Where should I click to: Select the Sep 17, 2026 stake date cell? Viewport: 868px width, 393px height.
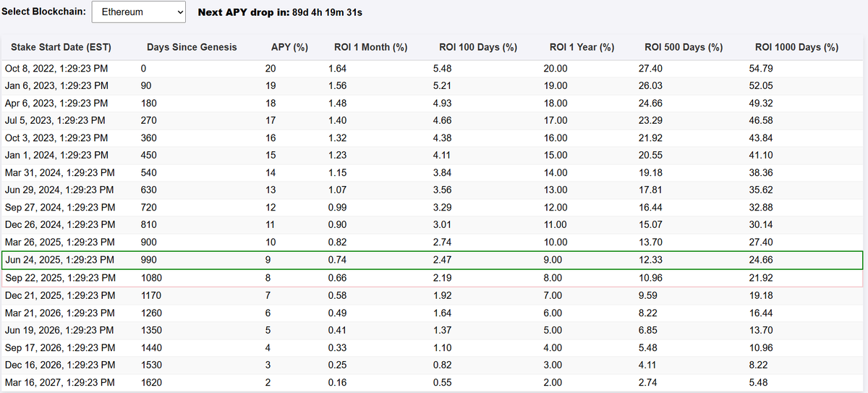tap(60, 347)
